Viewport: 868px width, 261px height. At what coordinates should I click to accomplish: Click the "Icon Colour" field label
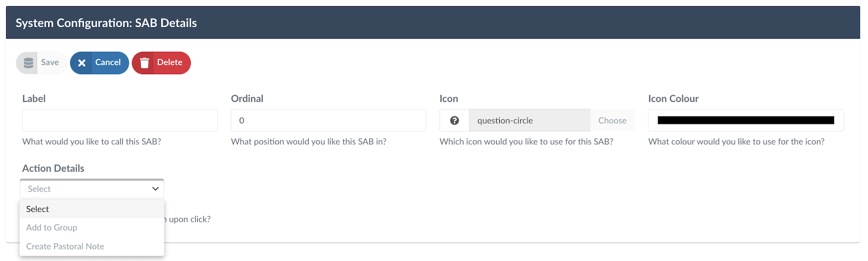673,99
